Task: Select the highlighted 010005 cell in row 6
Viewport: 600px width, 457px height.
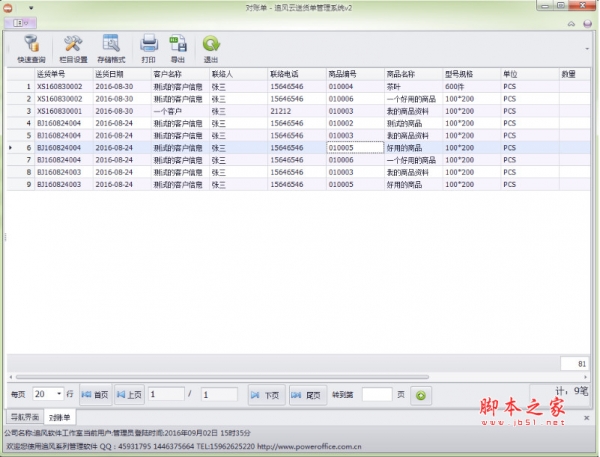Action: [355, 148]
